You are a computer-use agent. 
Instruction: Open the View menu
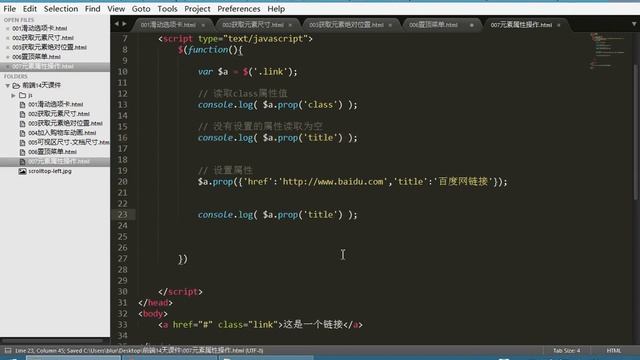116,9
